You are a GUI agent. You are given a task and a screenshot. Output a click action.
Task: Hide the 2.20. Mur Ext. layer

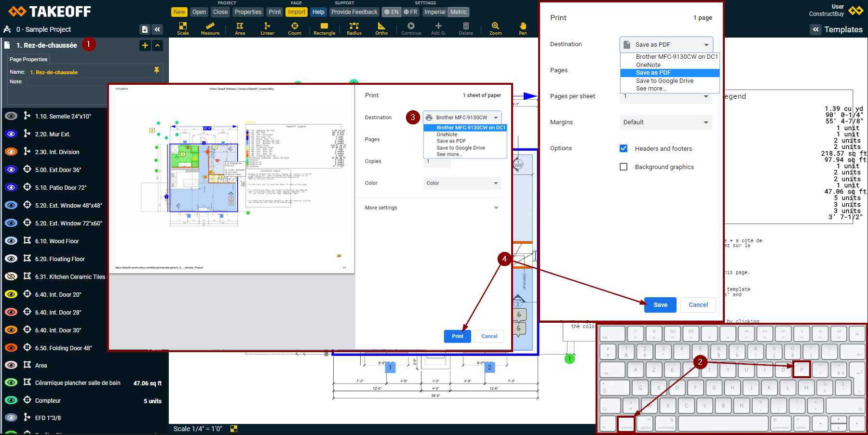point(11,134)
